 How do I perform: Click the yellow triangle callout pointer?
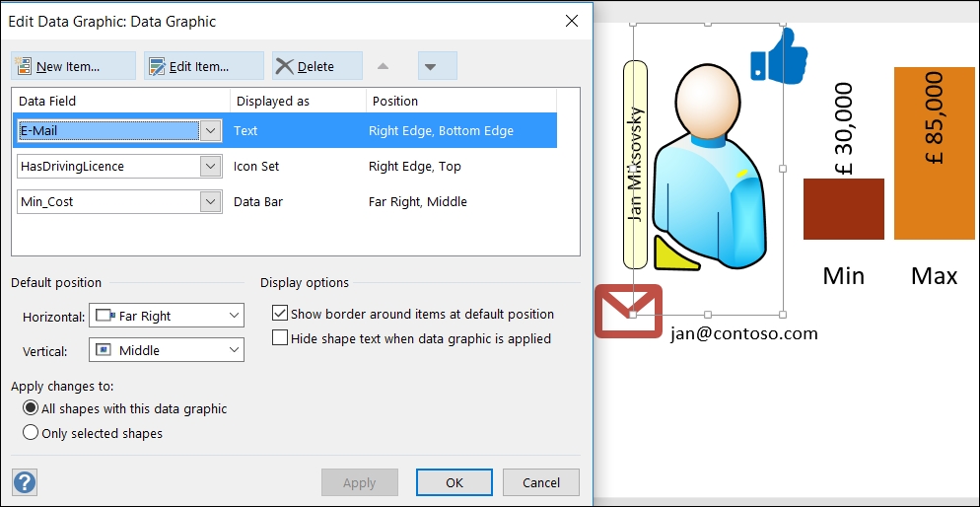pyautogui.click(x=676, y=253)
